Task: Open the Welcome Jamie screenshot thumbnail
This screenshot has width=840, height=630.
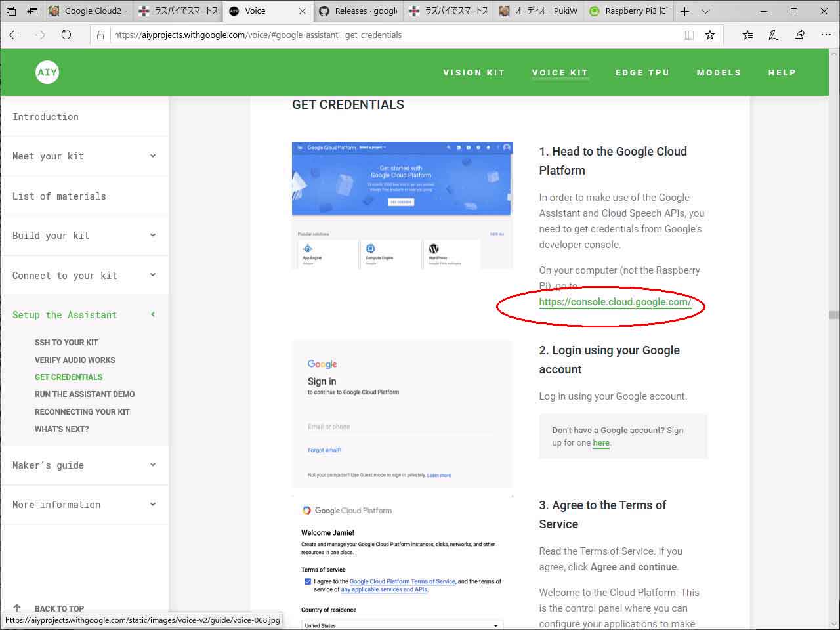Action: point(402,562)
